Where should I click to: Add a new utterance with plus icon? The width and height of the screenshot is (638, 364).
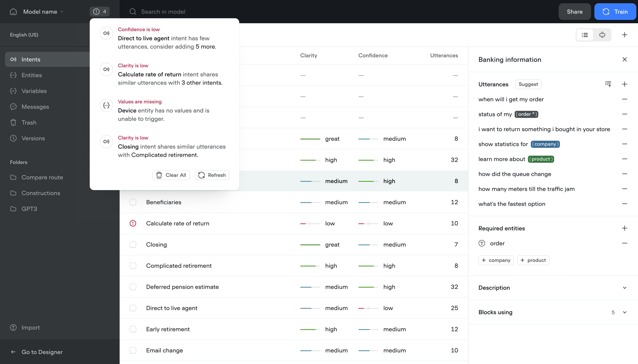point(625,84)
